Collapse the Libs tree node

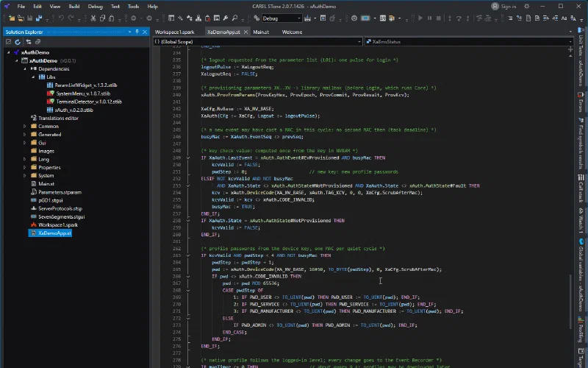point(33,77)
